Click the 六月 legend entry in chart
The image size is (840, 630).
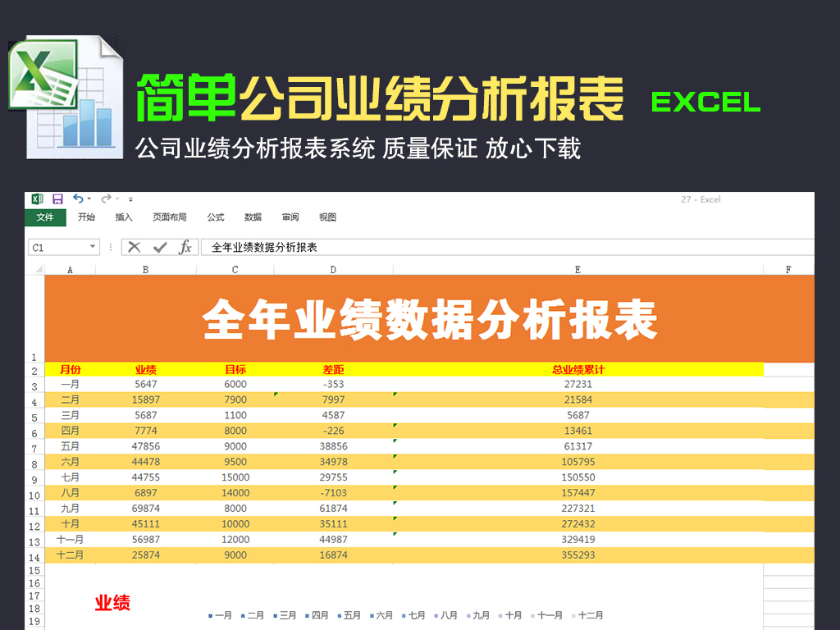pos(381,615)
